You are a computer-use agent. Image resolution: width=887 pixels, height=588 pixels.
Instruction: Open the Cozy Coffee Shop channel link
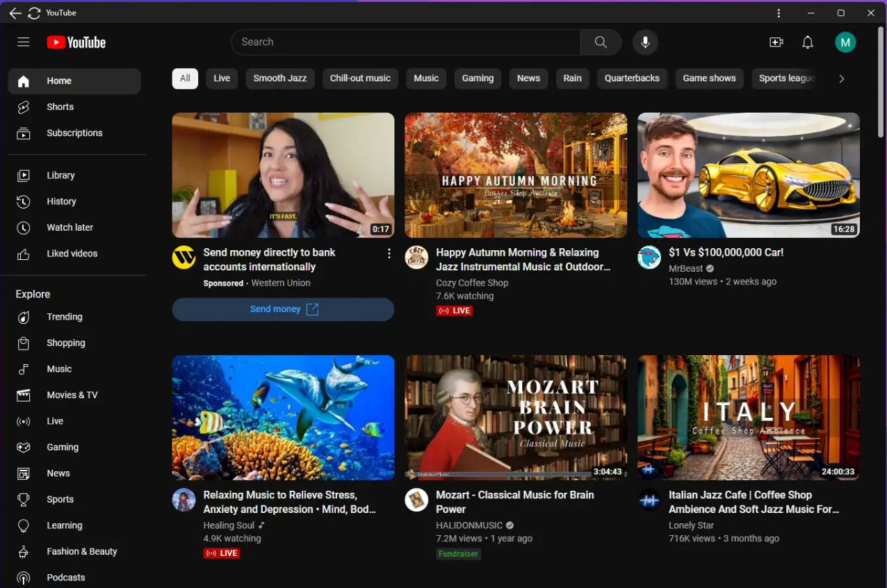click(x=472, y=283)
